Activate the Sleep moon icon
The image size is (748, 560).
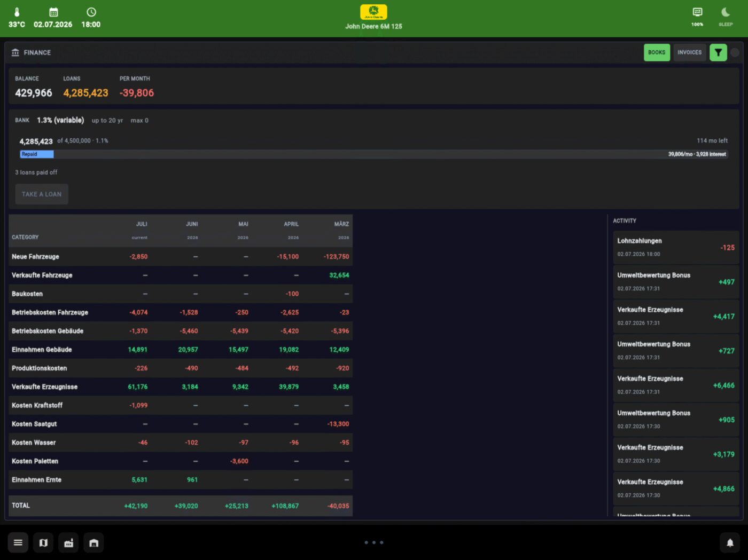pos(726,12)
